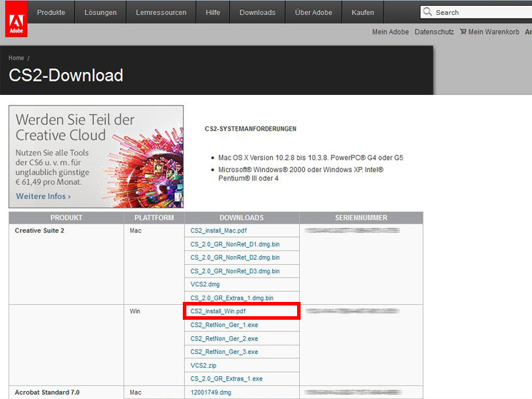Open the Lernressourcen menu
532x399 pixels.
click(161, 12)
